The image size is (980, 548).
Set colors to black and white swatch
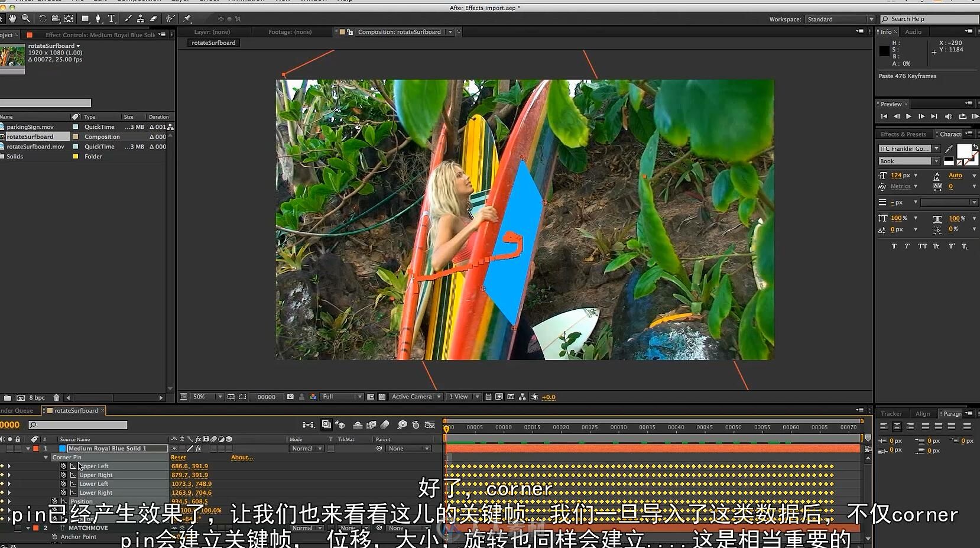coord(948,161)
